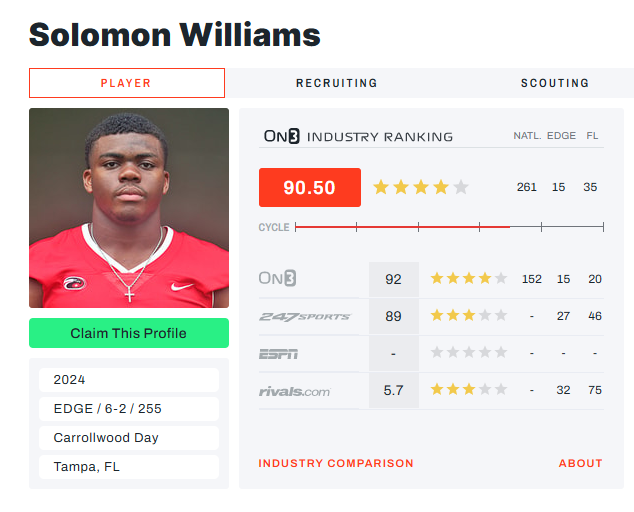Click the rivals.com logo
The image size is (634, 512).
(294, 390)
